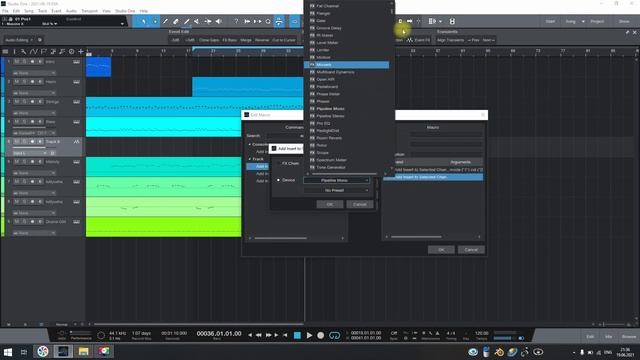This screenshot has height=360, width=640.
Task: Click the Rewind button in transport
Action: [259, 335]
